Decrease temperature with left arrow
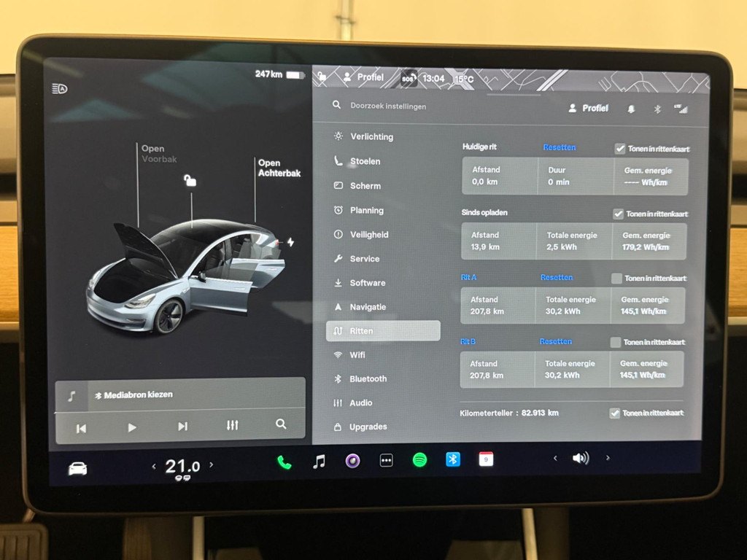747x560 pixels. (153, 466)
